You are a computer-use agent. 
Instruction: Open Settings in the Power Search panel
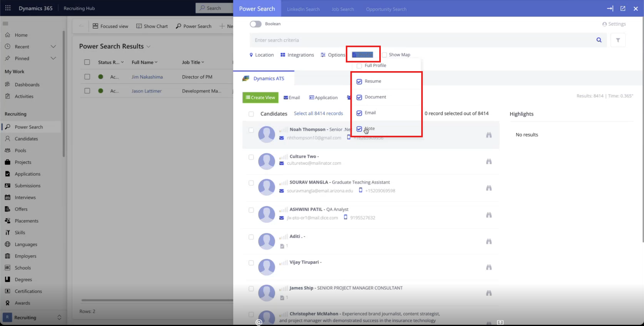pos(614,24)
